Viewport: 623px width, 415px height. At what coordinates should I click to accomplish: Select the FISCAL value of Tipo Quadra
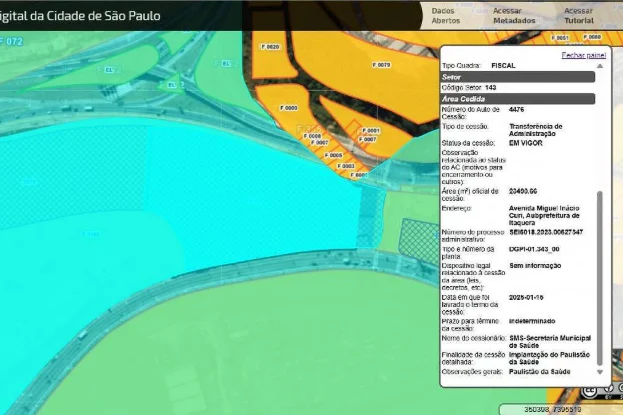point(503,66)
